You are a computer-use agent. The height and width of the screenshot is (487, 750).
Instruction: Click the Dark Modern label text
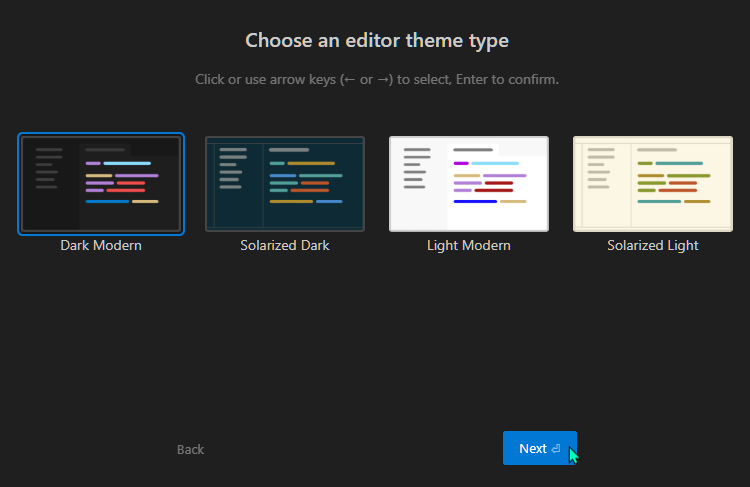[101, 245]
